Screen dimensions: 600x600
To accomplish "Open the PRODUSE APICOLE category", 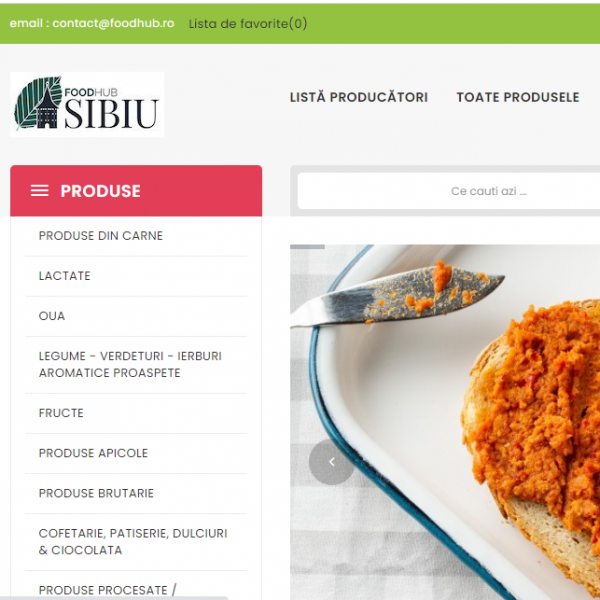I will pyautogui.click(x=93, y=453).
